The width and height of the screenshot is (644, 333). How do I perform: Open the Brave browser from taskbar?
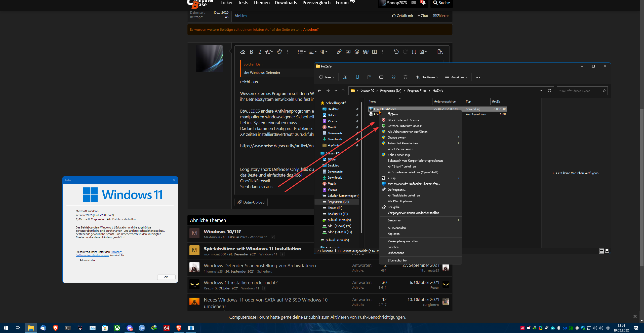coord(56,328)
